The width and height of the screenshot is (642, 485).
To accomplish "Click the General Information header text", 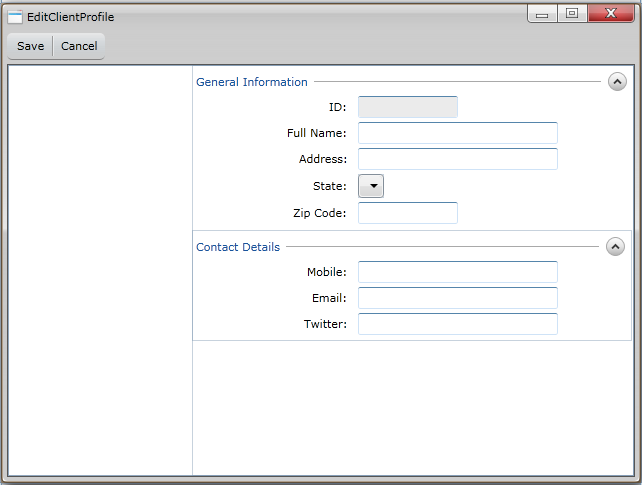I will 252,82.
